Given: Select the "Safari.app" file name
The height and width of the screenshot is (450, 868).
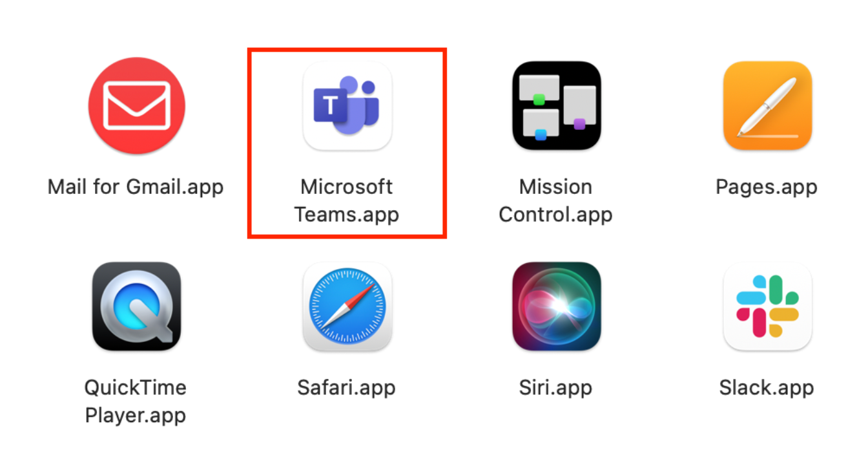Looking at the screenshot, I should point(346,387).
